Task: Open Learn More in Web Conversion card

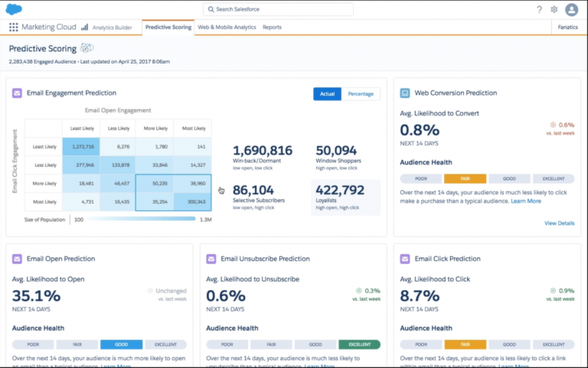Action: pyautogui.click(x=526, y=201)
